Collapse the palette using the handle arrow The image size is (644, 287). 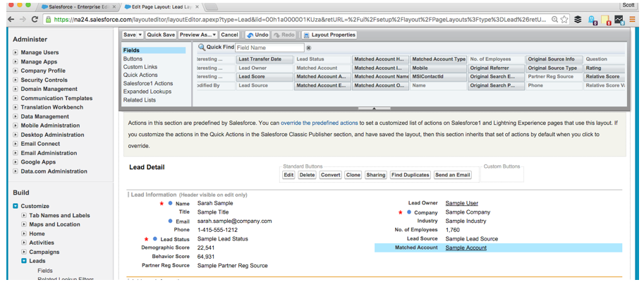coord(374,109)
